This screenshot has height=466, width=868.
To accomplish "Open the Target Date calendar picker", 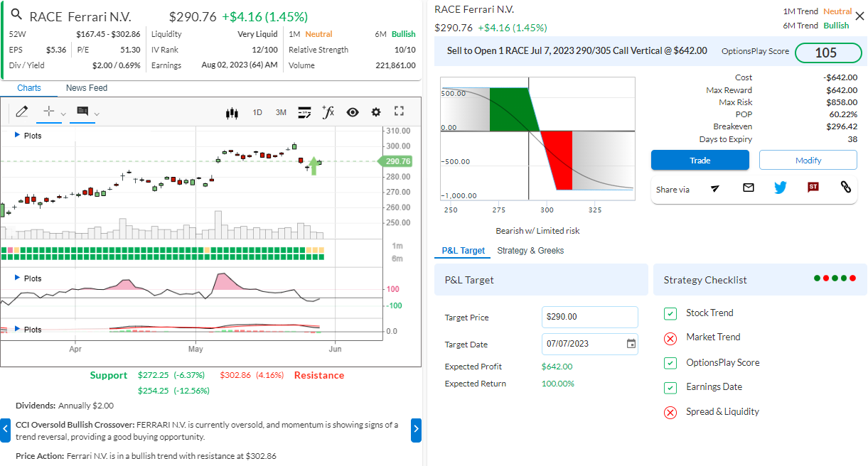I will [631, 344].
